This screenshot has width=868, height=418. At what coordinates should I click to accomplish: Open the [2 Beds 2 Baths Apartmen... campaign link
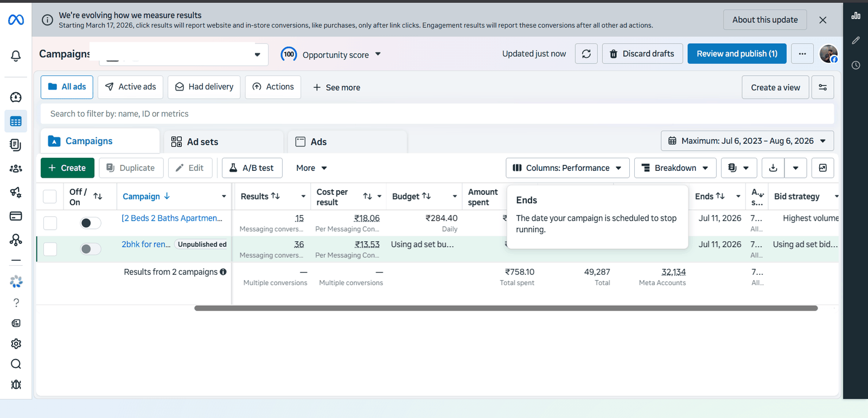coord(172,218)
